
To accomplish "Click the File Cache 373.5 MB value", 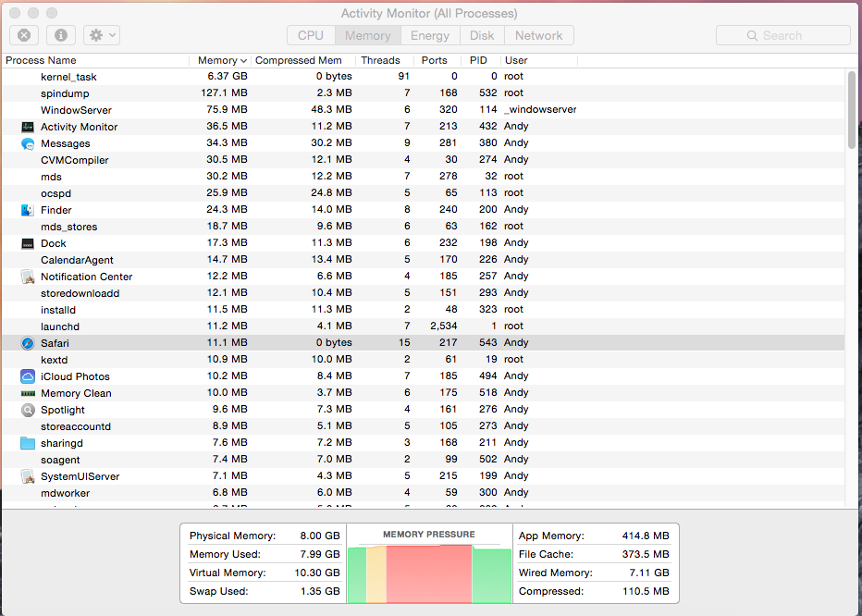I will tap(646, 554).
